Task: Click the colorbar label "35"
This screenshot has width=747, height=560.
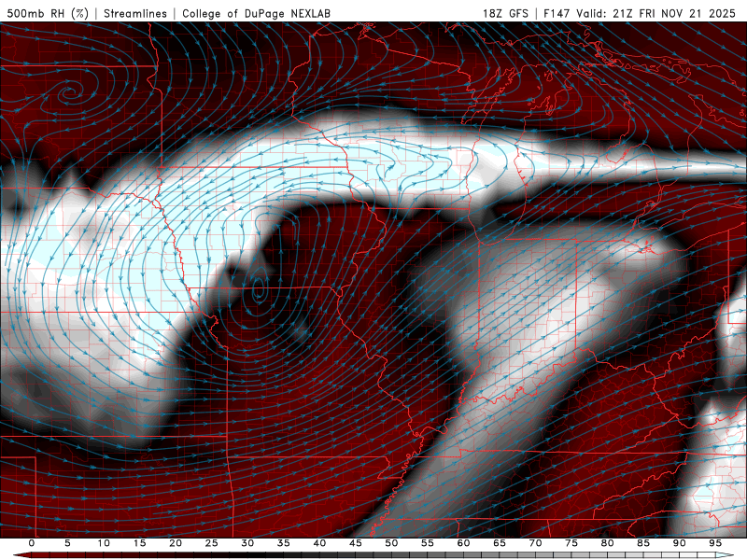Action: point(284,543)
